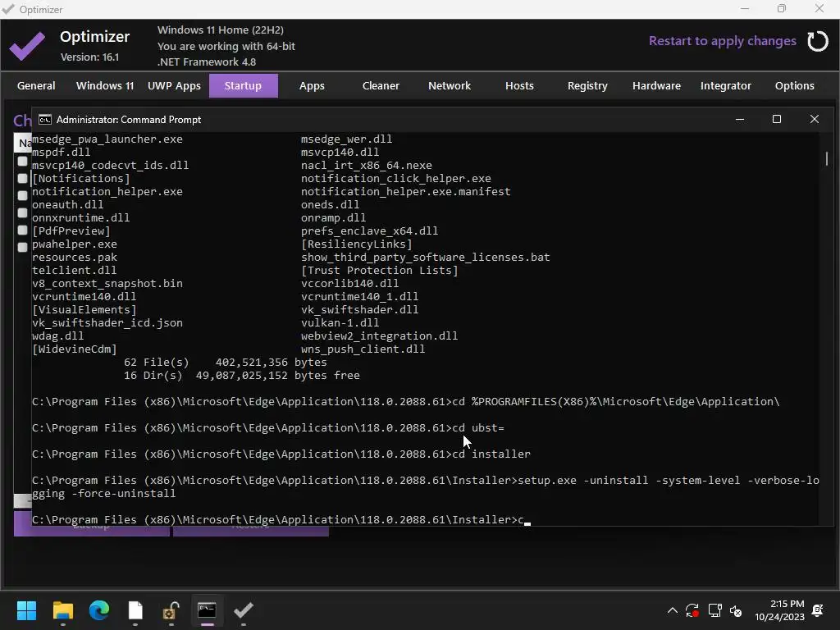Viewport: 840px width, 630px height.
Task: Open the Hosts tab
Action: (519, 85)
